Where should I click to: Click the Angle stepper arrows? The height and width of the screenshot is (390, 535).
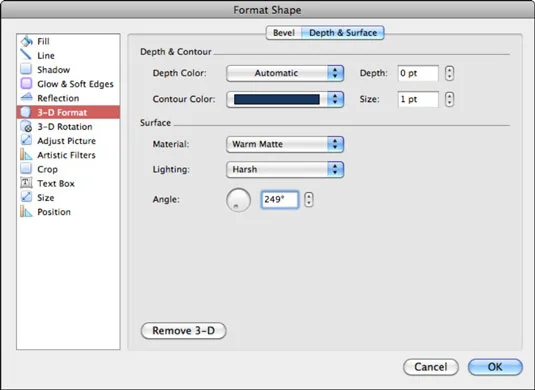pos(309,200)
